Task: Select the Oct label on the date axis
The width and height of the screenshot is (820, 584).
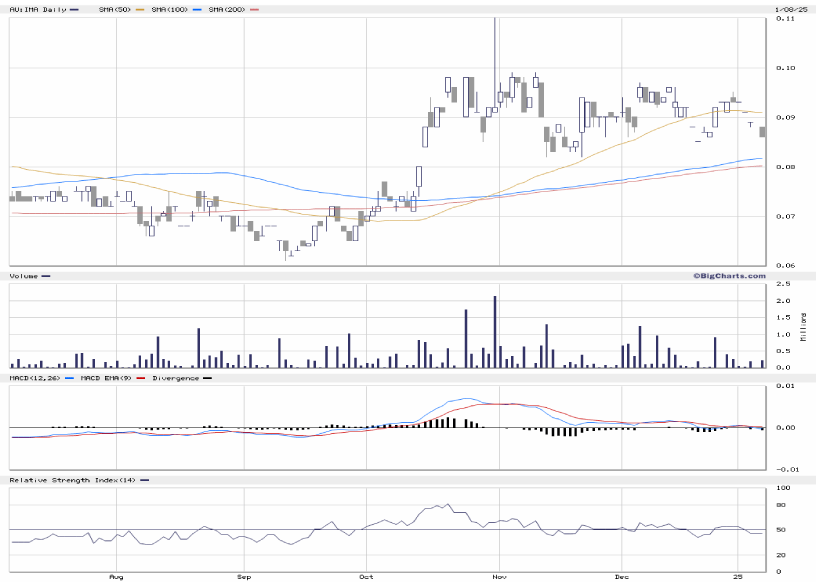Action: point(367,578)
